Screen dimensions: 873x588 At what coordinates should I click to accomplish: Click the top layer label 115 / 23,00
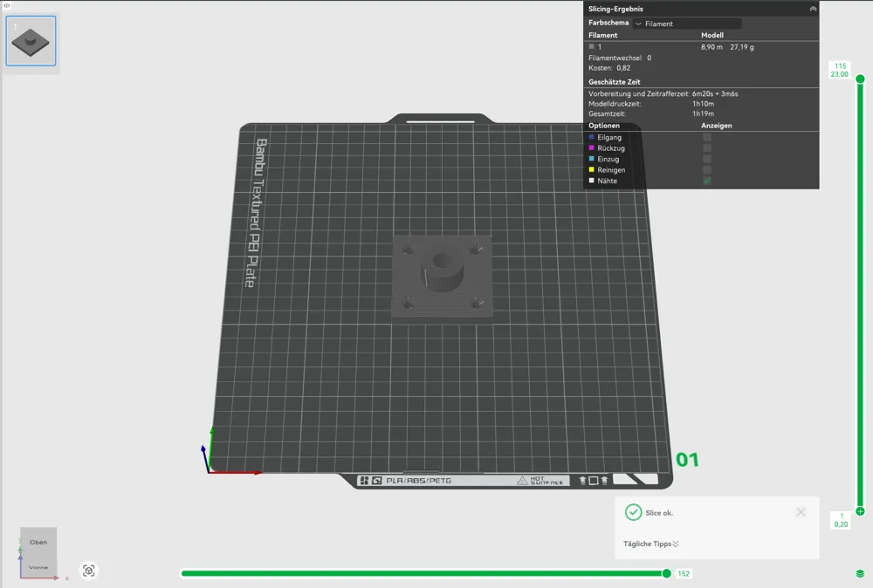click(840, 70)
